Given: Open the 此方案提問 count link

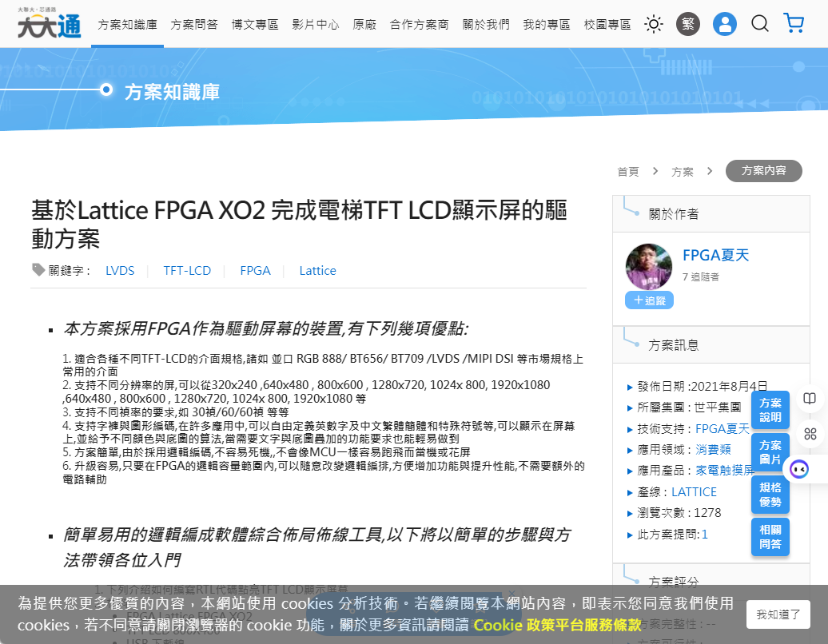Looking at the screenshot, I should [x=704, y=535].
